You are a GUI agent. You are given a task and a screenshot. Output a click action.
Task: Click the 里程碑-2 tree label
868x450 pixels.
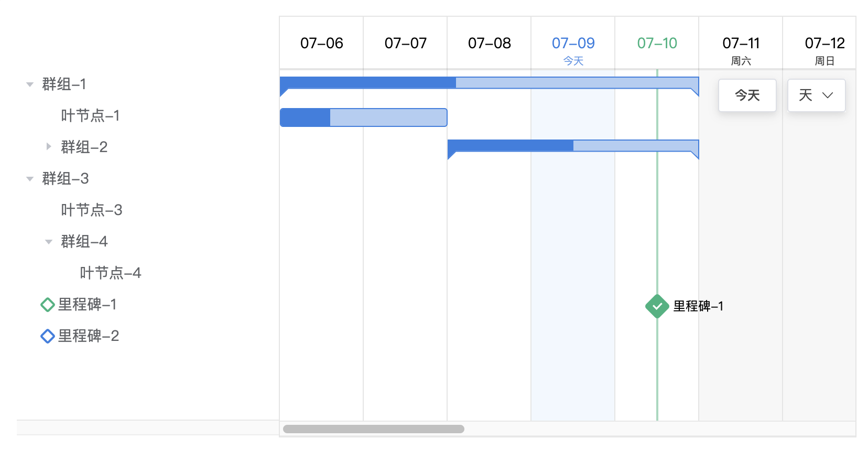88,336
